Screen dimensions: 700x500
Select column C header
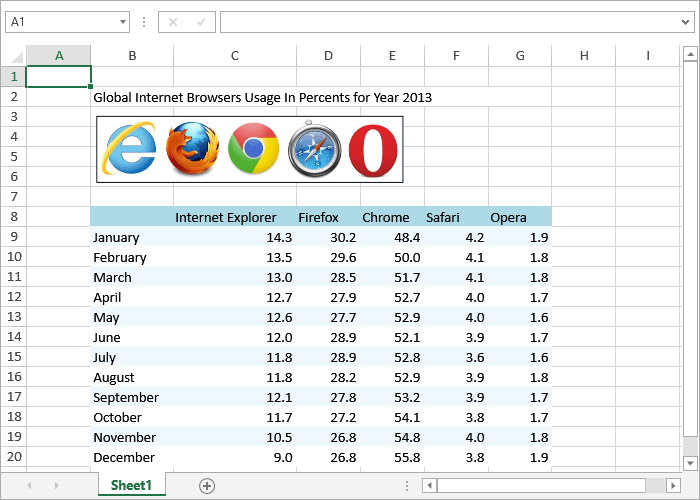tap(235, 55)
